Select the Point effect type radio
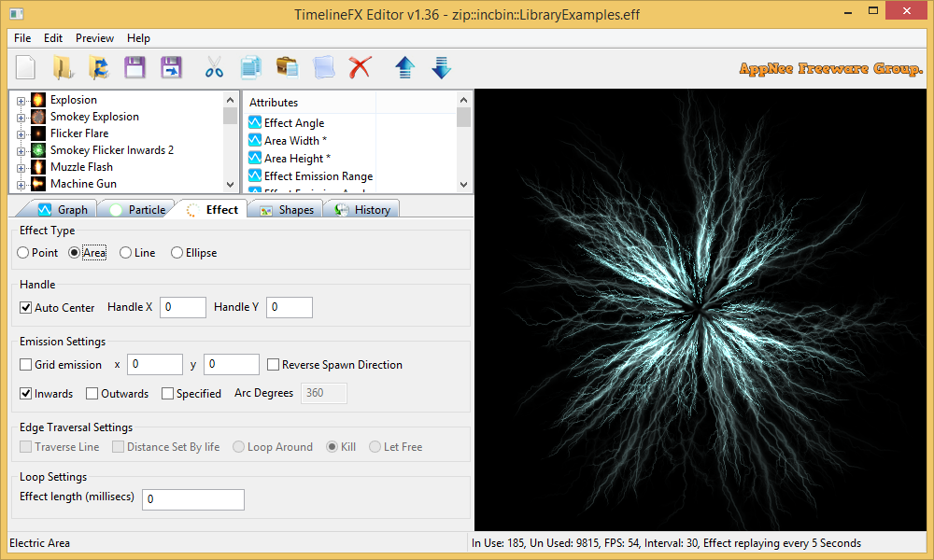 [x=22, y=253]
